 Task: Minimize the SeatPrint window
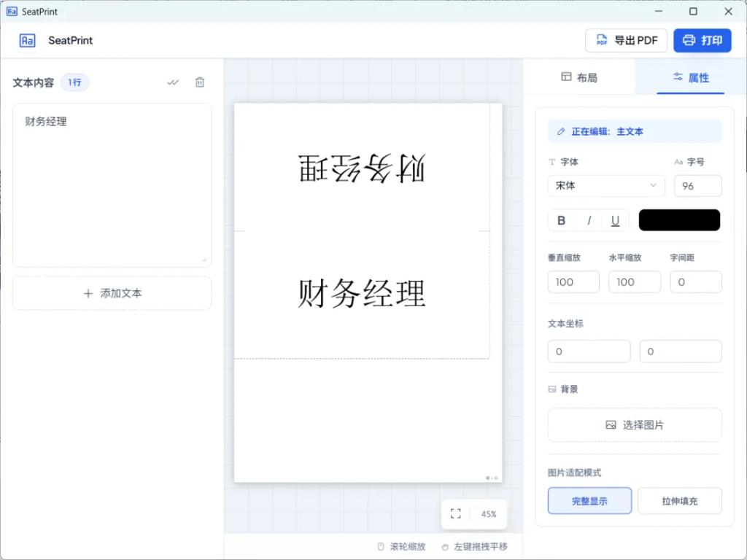(659, 12)
